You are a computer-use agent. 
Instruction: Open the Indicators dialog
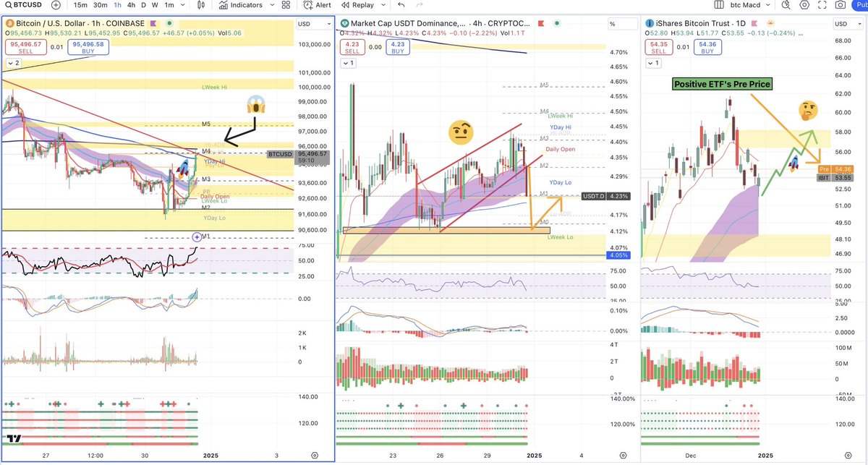pos(239,5)
